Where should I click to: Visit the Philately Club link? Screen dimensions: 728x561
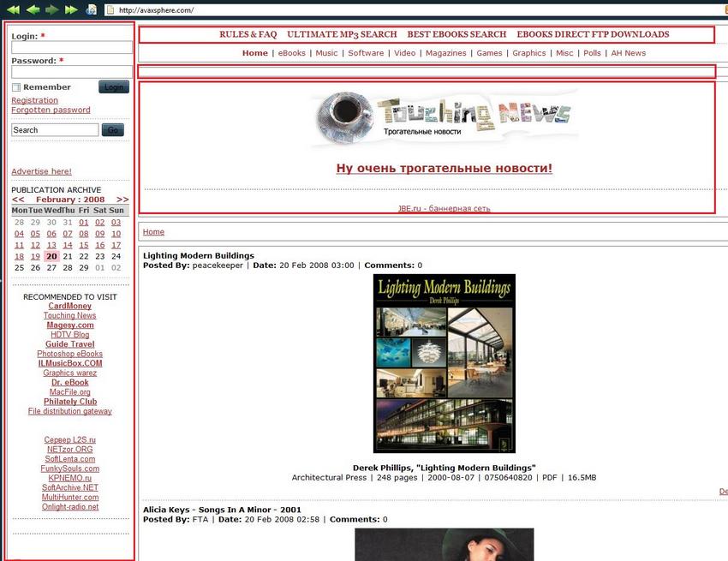[x=70, y=402]
